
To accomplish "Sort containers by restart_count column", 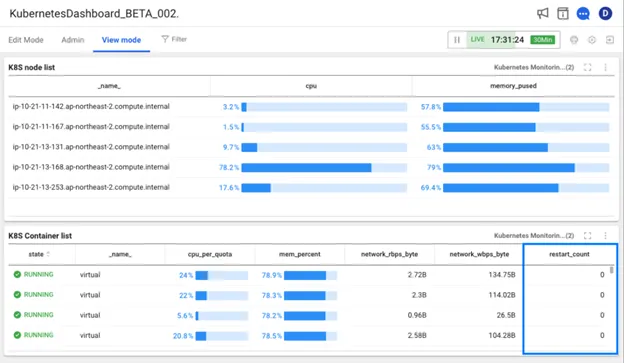I will pyautogui.click(x=569, y=254).
